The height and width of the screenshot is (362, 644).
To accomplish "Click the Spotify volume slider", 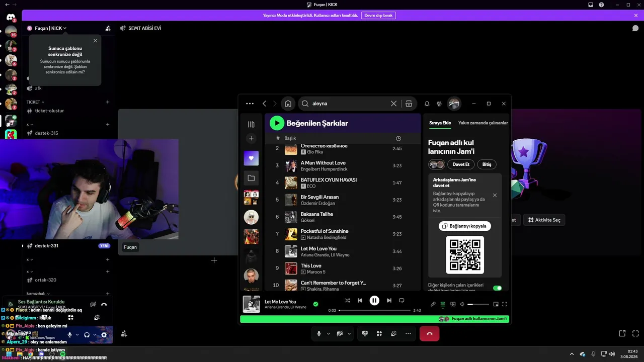I will coord(478,304).
